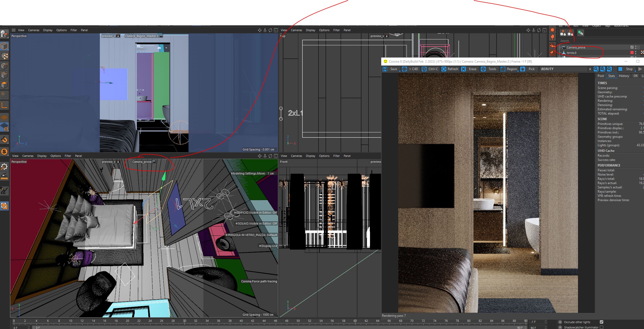Image resolution: width=644 pixels, height=329 pixels.
Task: Click the collapse all objects icon
Action: pyautogui.click(x=563, y=33)
